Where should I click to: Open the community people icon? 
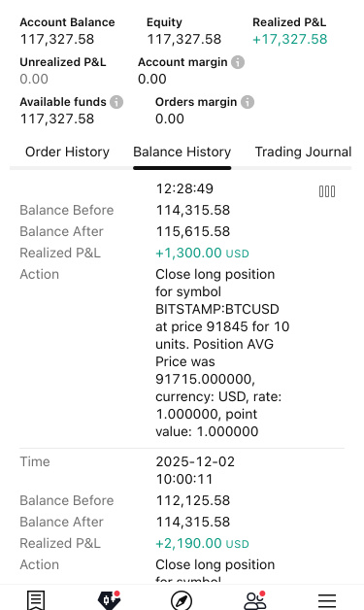tap(254, 600)
